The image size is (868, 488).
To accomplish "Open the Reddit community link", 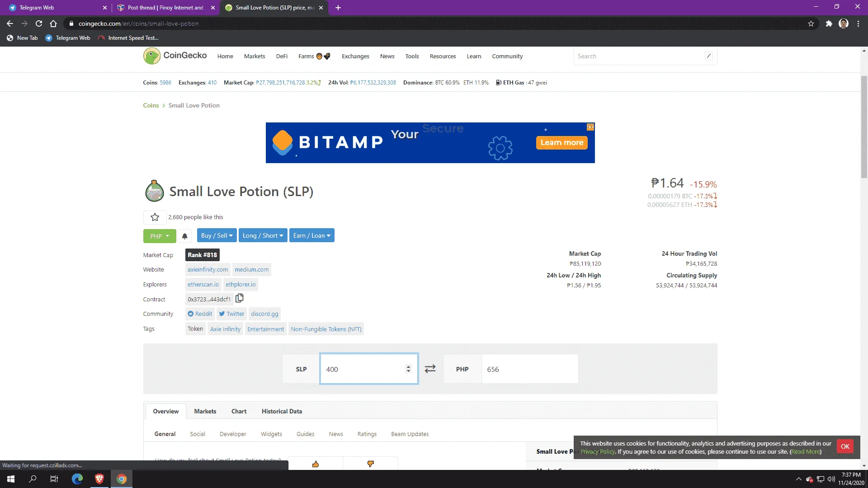I will [x=200, y=314].
